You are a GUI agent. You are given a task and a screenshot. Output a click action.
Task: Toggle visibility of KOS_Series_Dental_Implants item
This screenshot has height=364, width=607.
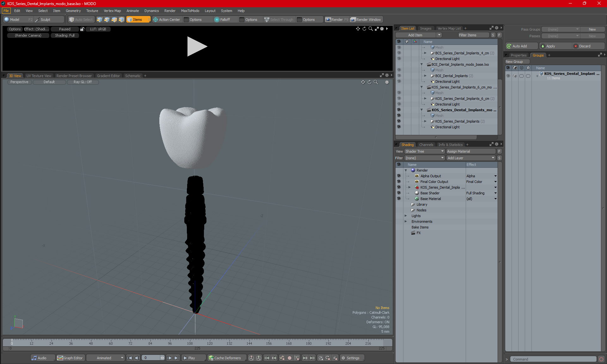coord(399,121)
